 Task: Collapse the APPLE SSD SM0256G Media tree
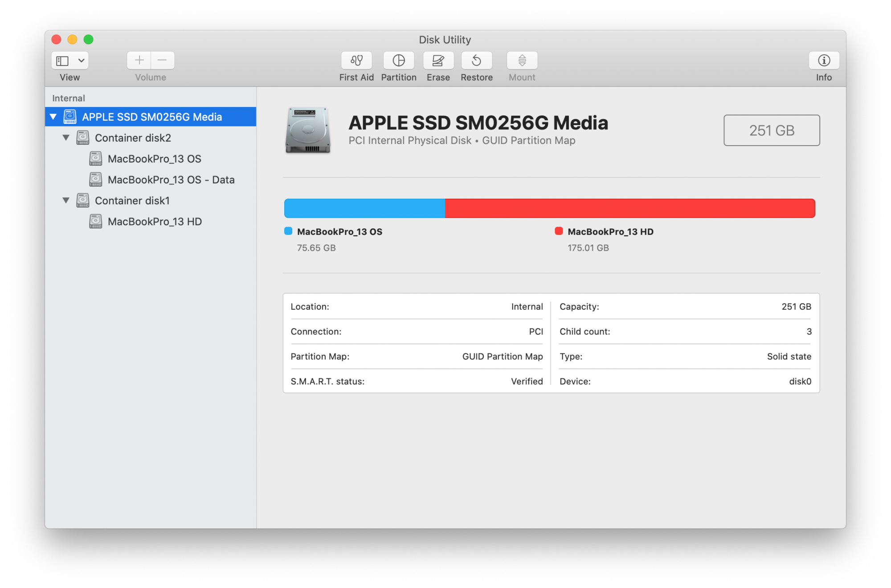coord(53,117)
